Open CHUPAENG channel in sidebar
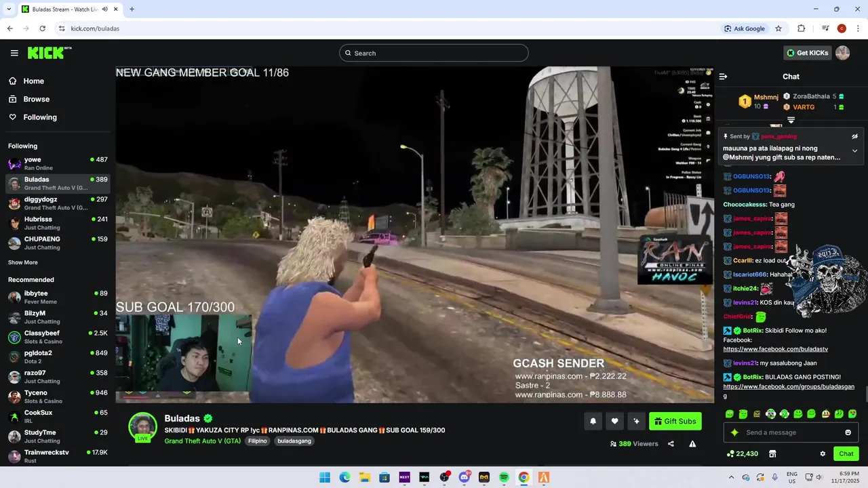868x488 pixels. (x=58, y=243)
